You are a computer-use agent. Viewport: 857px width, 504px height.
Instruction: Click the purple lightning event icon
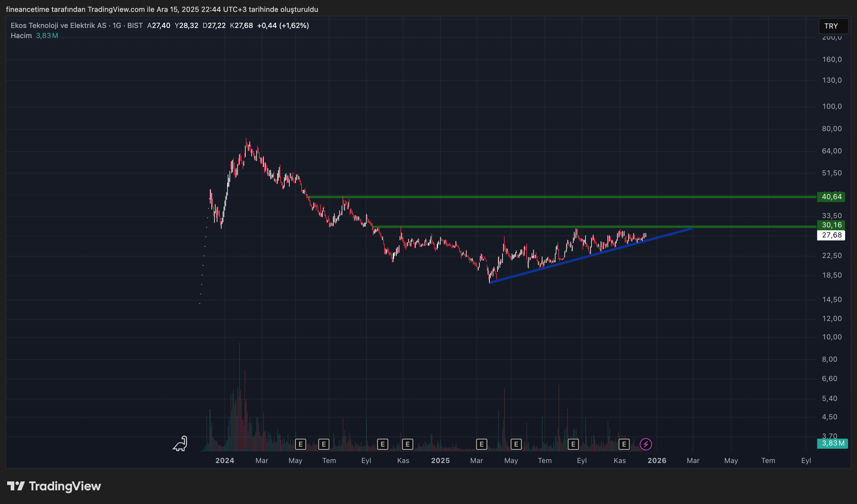pyautogui.click(x=646, y=444)
